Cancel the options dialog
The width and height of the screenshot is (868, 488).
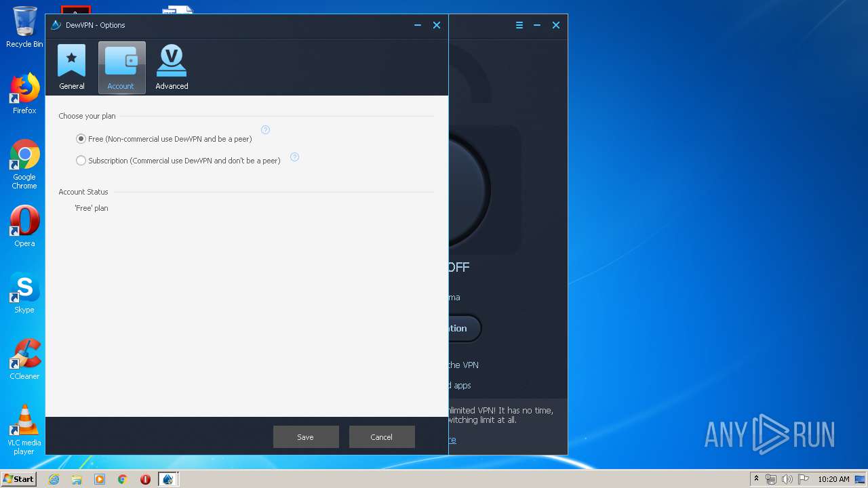pyautogui.click(x=382, y=437)
